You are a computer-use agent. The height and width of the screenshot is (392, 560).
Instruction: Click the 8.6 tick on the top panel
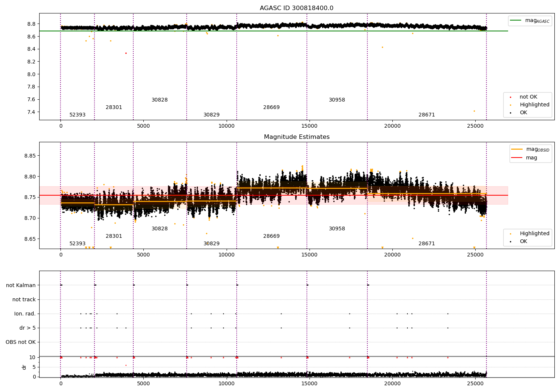click(31, 37)
